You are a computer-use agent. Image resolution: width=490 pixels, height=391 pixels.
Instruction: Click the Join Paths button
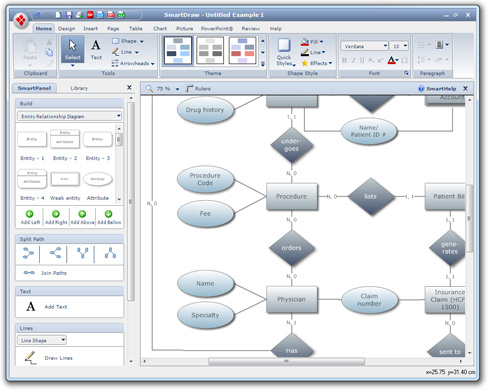coord(45,273)
